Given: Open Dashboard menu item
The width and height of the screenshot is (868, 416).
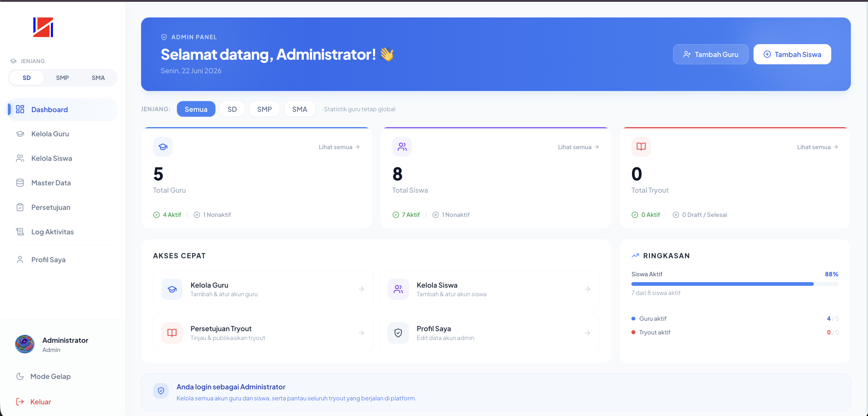Looking at the screenshot, I should tap(63, 109).
